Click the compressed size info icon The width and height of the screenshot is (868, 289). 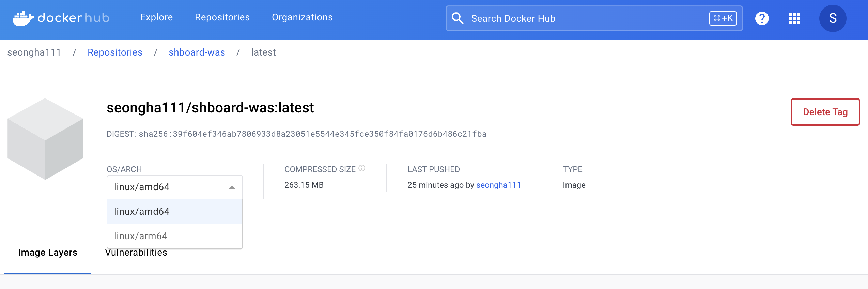pos(362,168)
